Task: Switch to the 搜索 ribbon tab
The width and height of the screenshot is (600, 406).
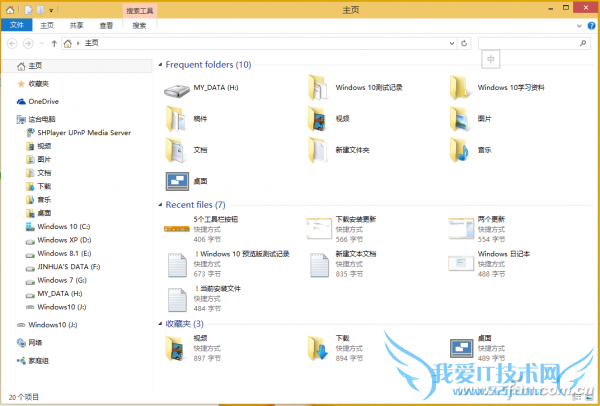Action: pyautogui.click(x=139, y=26)
